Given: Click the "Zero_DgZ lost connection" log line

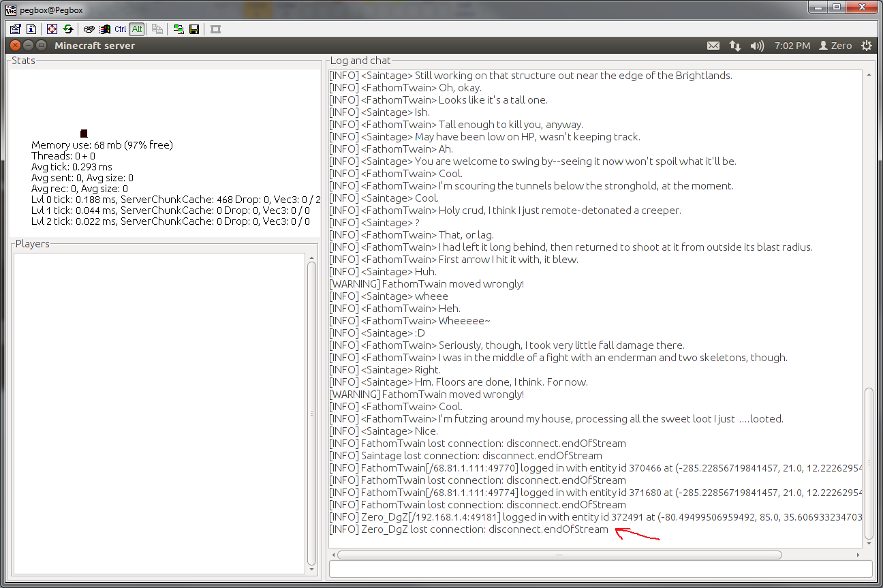Looking at the screenshot, I should click(x=469, y=529).
